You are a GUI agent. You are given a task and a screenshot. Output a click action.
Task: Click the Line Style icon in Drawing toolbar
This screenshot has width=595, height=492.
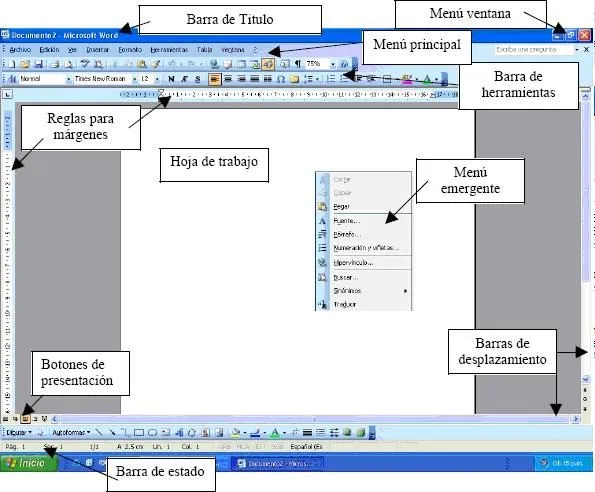[308, 432]
